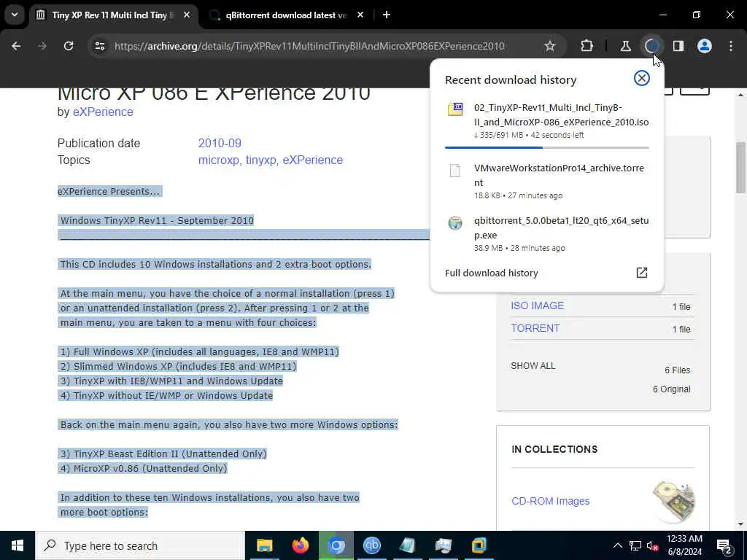Switch to the qBittorrent download tab
Viewport: 747px width, 560px height.
pos(286,15)
